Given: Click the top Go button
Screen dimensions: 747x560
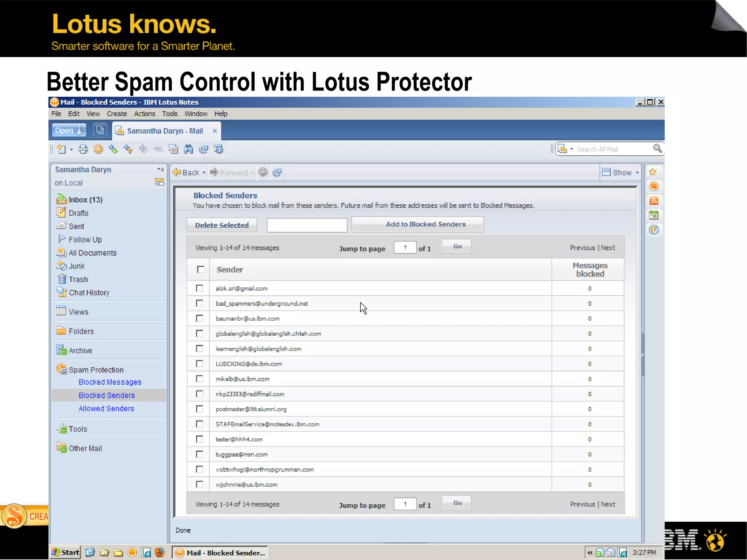Looking at the screenshot, I should tap(457, 247).
